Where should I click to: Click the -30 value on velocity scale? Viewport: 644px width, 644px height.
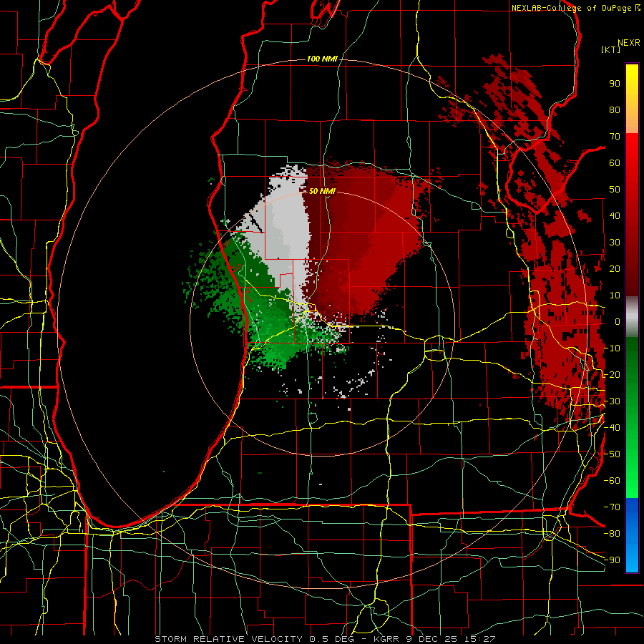click(612, 401)
